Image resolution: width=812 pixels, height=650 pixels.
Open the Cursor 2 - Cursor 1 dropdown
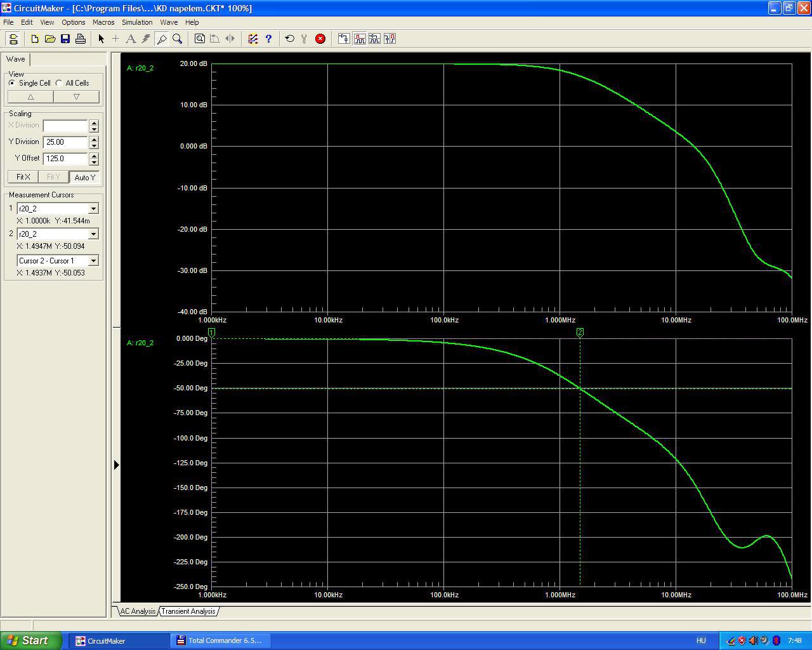pos(93,261)
